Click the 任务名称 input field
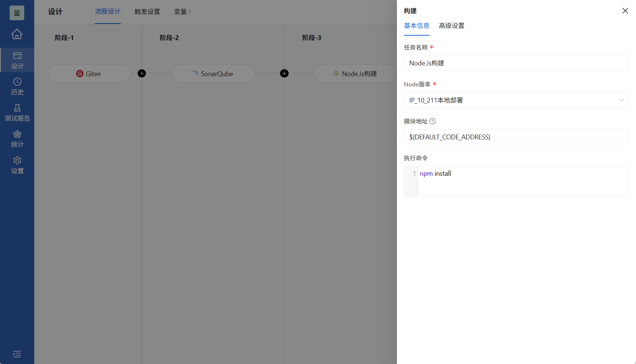636x364 pixels. (x=516, y=63)
